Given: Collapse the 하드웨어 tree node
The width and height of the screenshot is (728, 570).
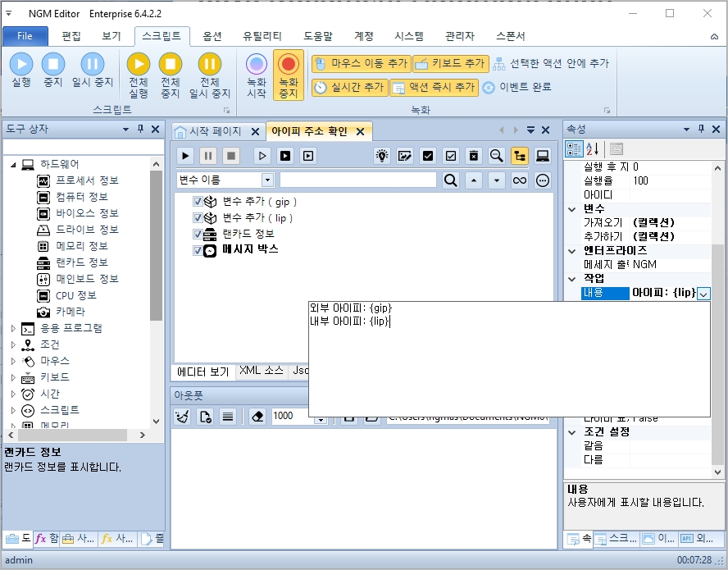Looking at the screenshot, I should 13,165.
